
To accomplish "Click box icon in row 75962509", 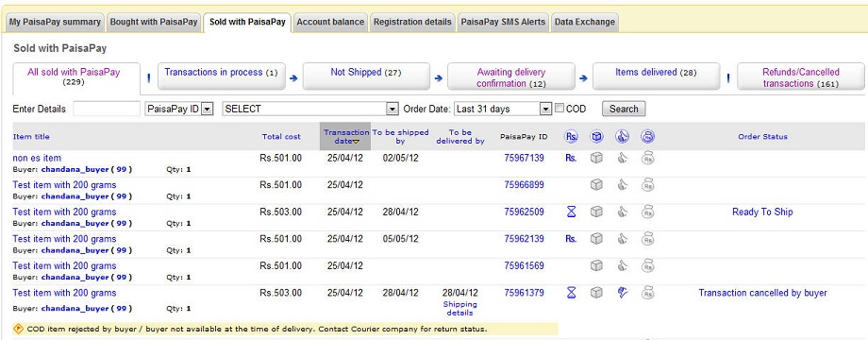I will tap(596, 212).
